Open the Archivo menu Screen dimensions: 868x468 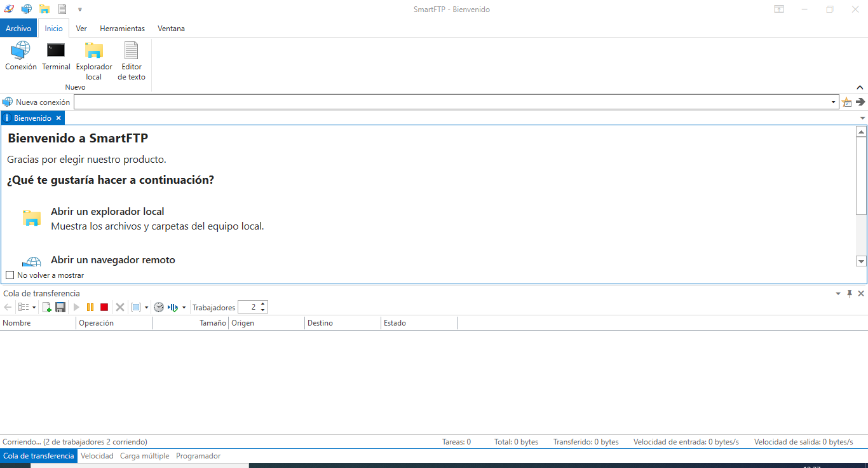[x=18, y=29]
